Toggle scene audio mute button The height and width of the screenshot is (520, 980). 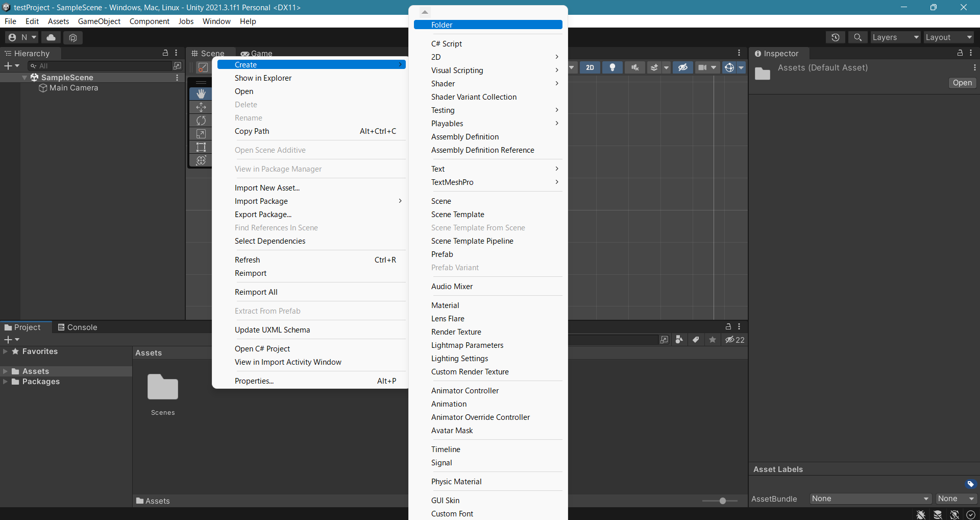click(x=635, y=67)
